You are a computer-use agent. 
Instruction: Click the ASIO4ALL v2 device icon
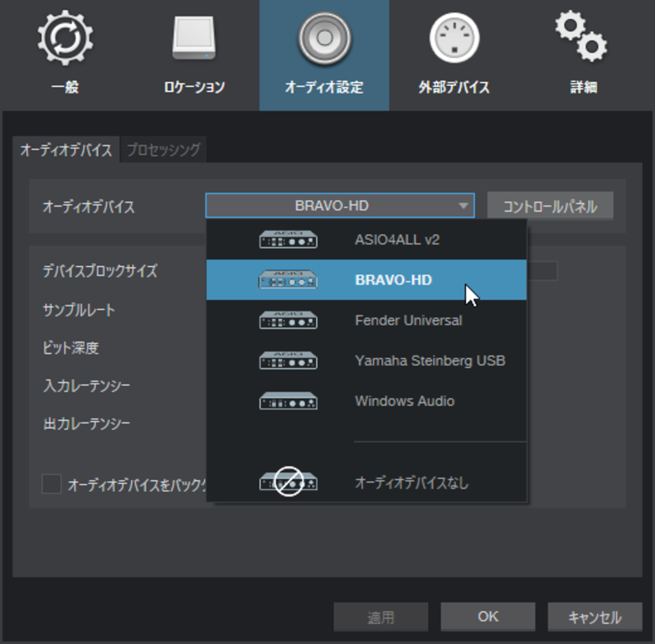288,239
